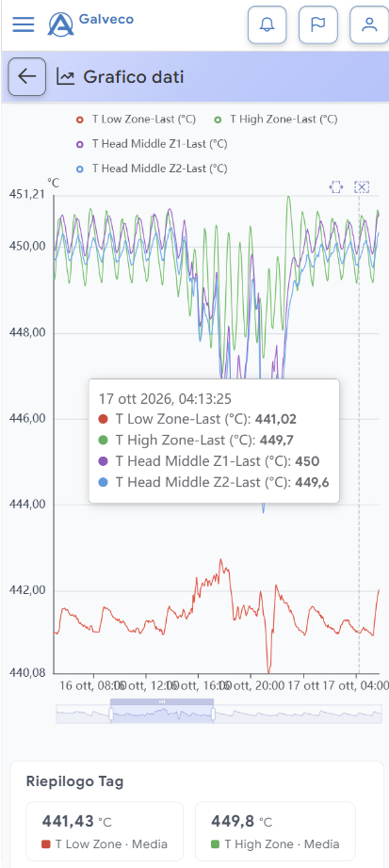Viewport: 389px width, 868px height.
Task: Click the 440,08 y-axis label
Action: [27, 673]
